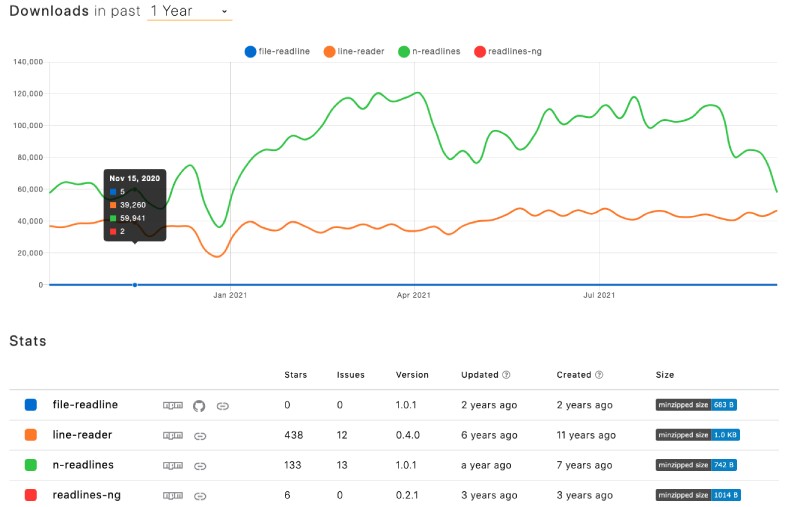Image resolution: width=800 pixels, height=507 pixels.
Task: Open GitHub repository icon for file-readline
Action: pyautogui.click(x=199, y=406)
